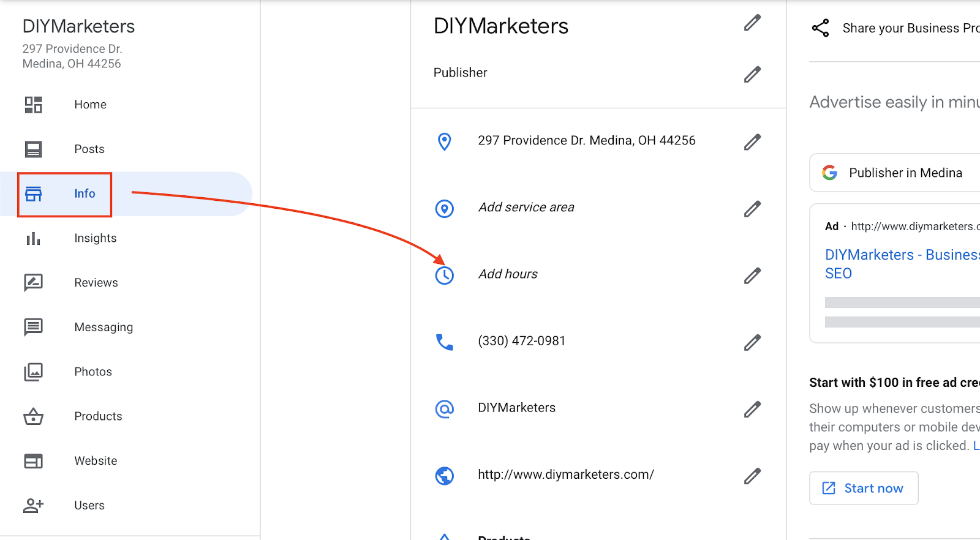Click the 297 Providence Dr. address row text
980x540 pixels.
pyautogui.click(x=587, y=141)
